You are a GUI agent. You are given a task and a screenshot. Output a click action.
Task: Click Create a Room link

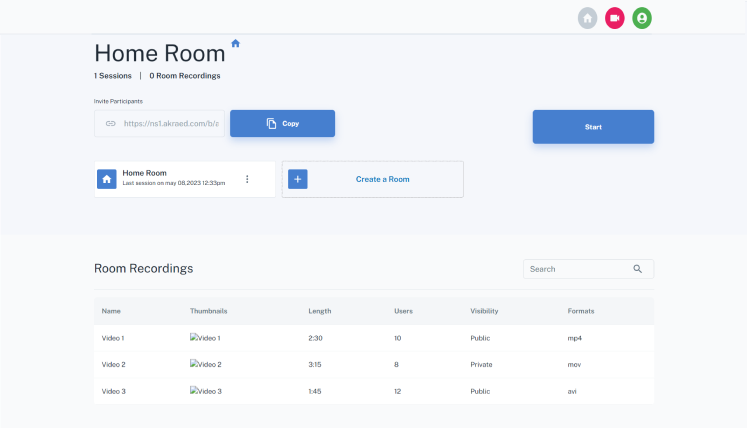(x=383, y=179)
